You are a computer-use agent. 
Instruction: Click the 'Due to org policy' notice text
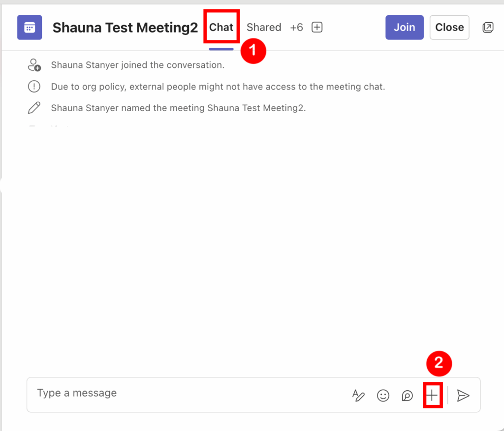coord(218,87)
